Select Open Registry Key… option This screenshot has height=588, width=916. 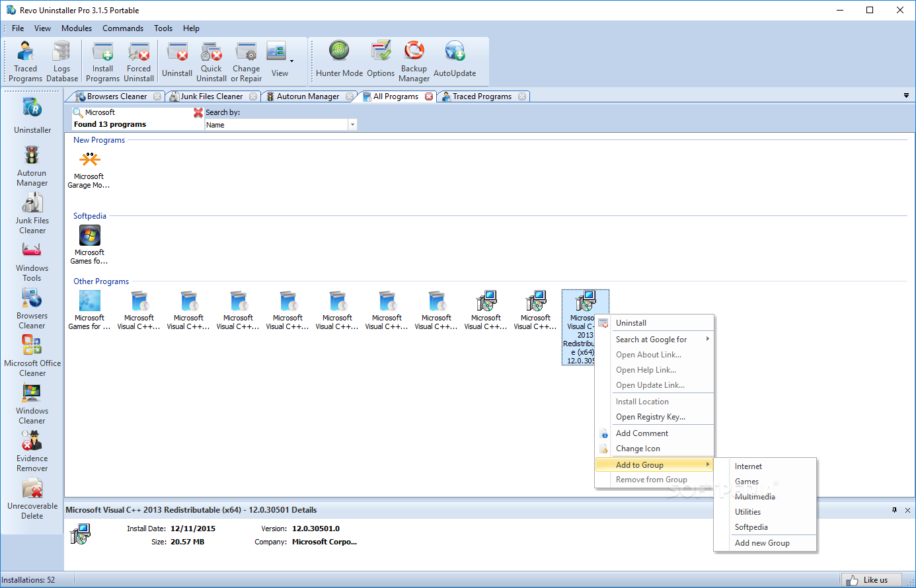[x=654, y=417]
